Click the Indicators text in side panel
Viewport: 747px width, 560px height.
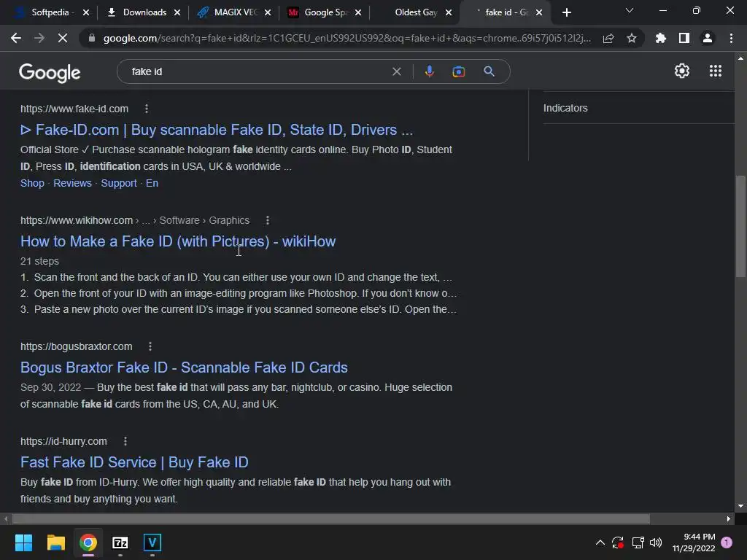[x=565, y=108]
